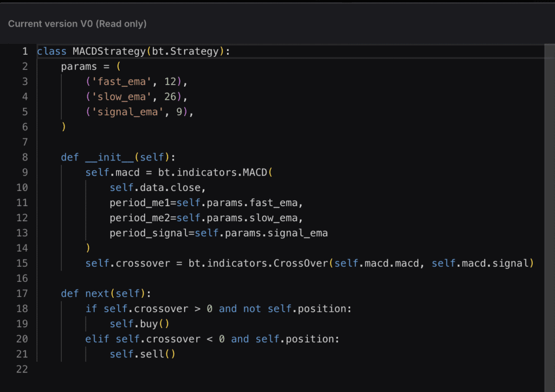Click line number 8 in the gutter

25,157
